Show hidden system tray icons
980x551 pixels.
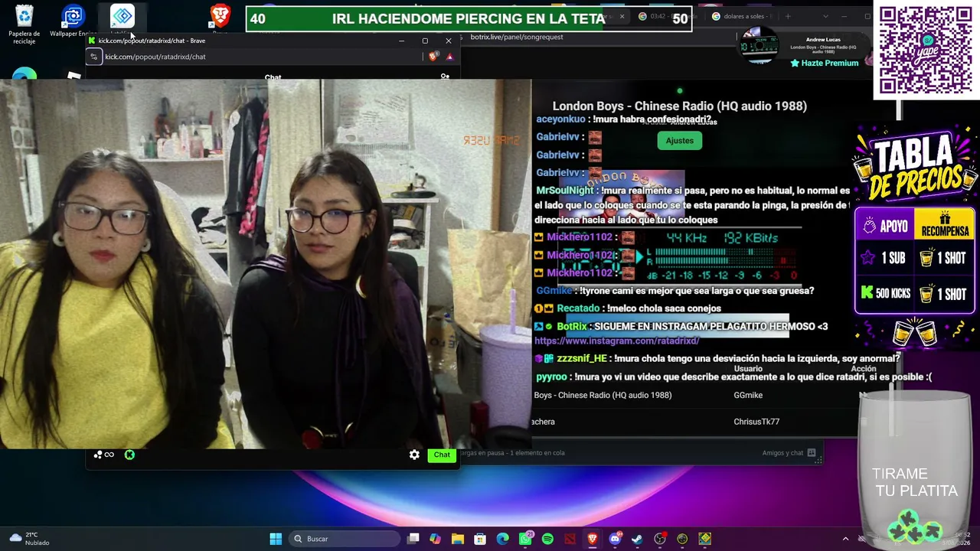coord(845,539)
